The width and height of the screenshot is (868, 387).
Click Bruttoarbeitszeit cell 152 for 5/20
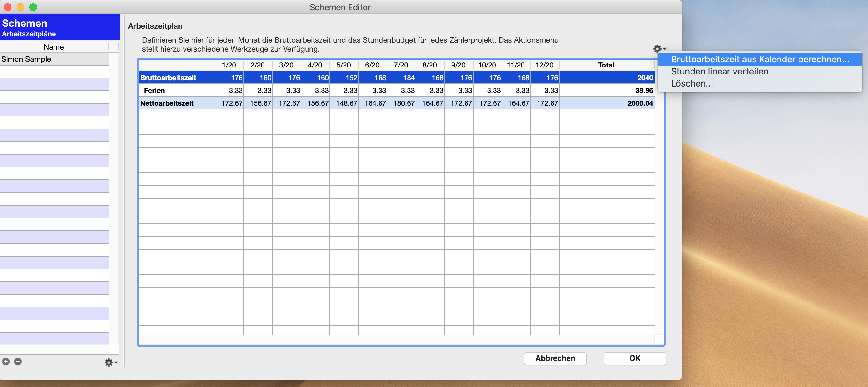[x=344, y=78]
